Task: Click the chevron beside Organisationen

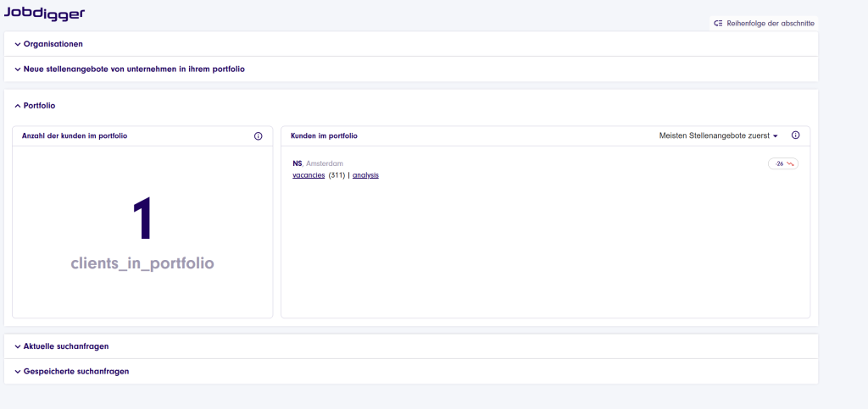Action: tap(17, 44)
